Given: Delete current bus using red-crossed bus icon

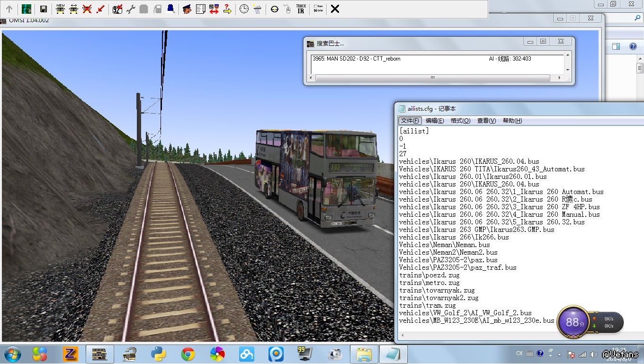Looking at the screenshot, I should (87, 9).
